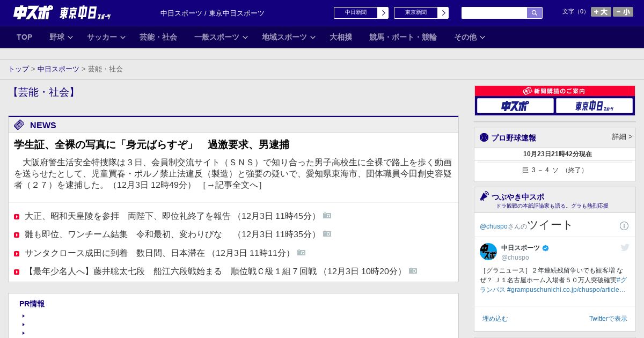Click the Tokyo Chunichi Sports header logo
This screenshot has height=338, width=644.
pyautogui.click(x=85, y=13)
